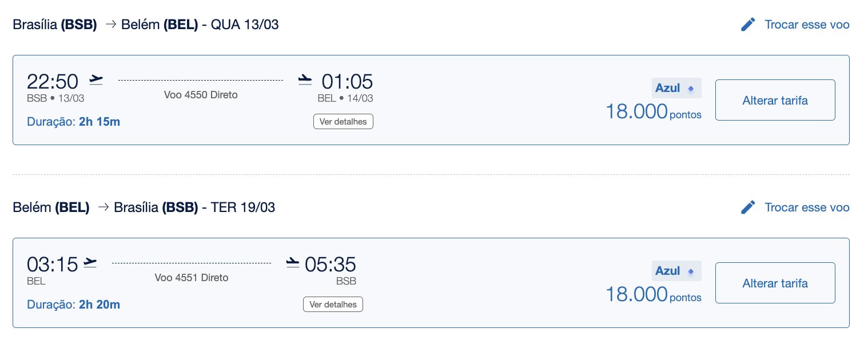Click the takeoff plane icon beside 03:15
Screen dimensions: 868x344
(90, 262)
